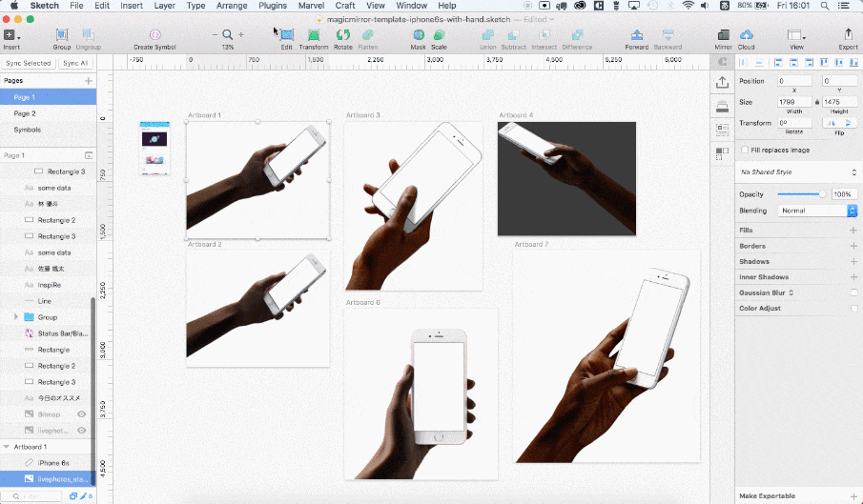Viewport: 863px width, 504px height.
Task: Open Sketch Cloud
Action: coord(747,35)
